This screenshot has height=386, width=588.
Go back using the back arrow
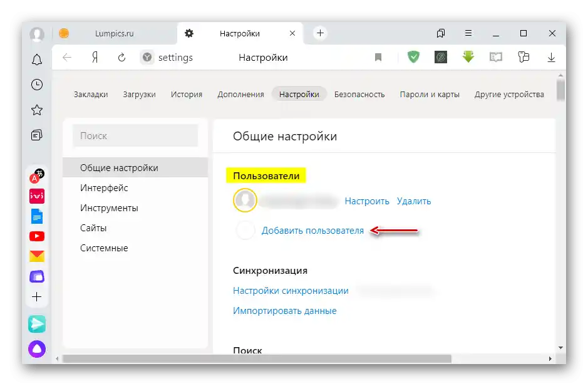67,57
